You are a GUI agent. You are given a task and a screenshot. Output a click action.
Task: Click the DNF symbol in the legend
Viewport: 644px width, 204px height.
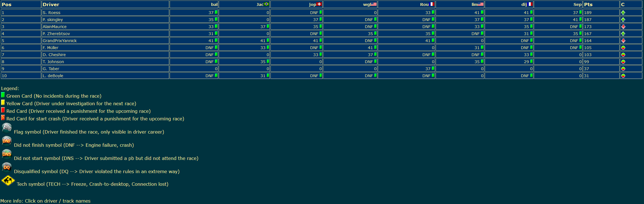point(7,141)
